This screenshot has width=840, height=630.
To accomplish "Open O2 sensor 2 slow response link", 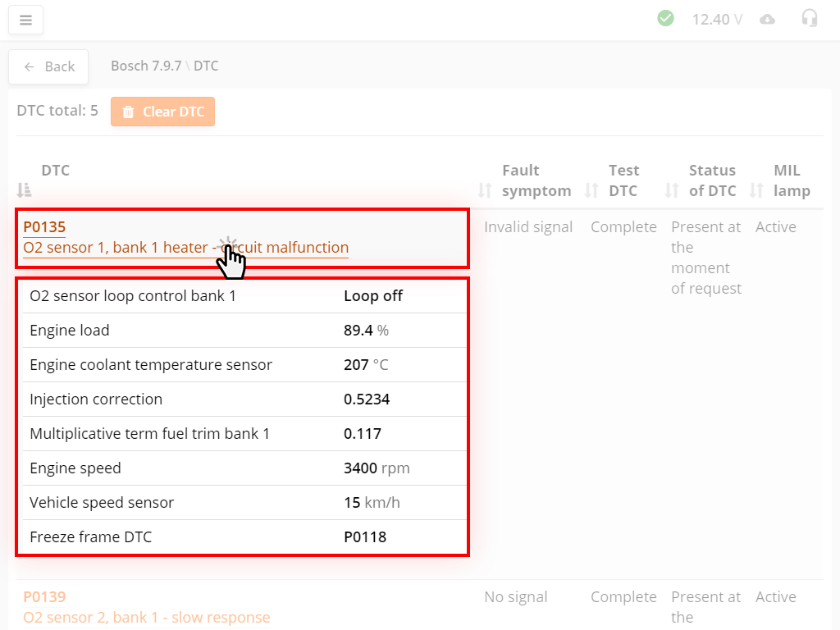I will point(146,618).
